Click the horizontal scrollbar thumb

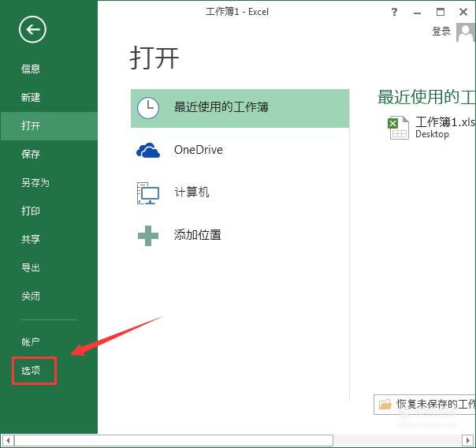[173, 440]
